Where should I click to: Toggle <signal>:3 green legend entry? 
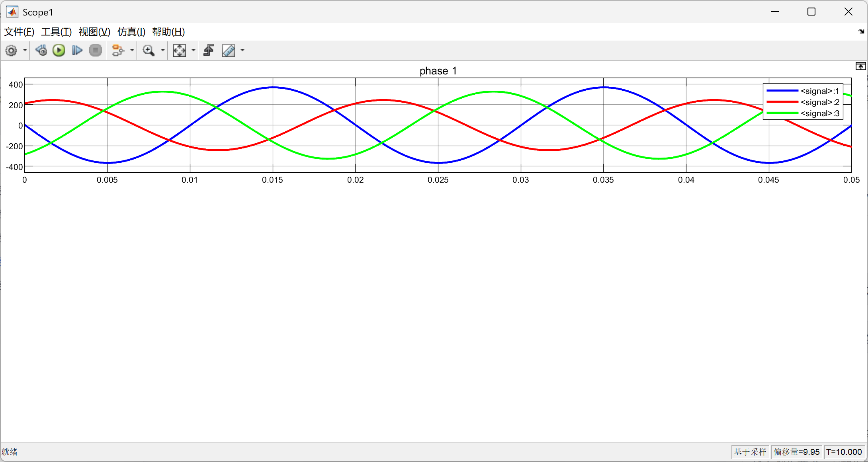[x=819, y=113]
